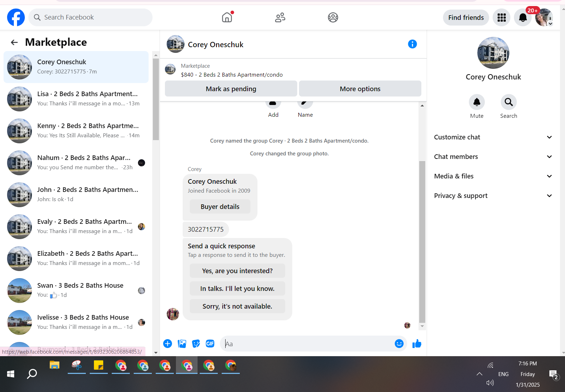Send a thumbs-up like
565x392 pixels.
click(417, 343)
